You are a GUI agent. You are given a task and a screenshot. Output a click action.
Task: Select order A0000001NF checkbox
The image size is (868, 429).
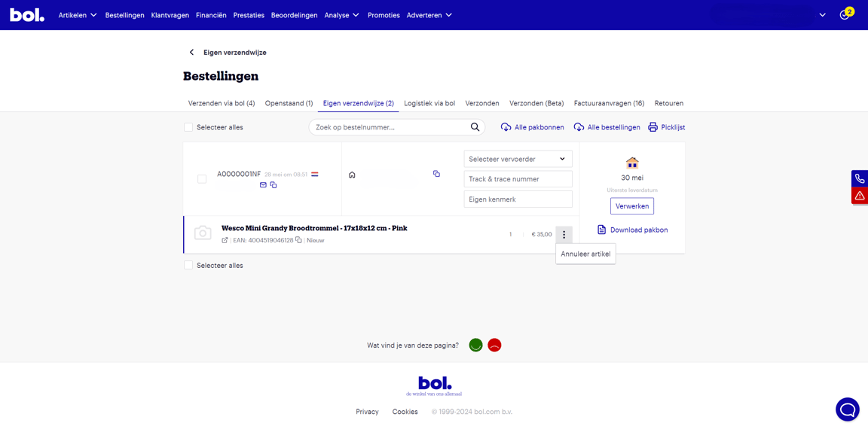pyautogui.click(x=202, y=179)
